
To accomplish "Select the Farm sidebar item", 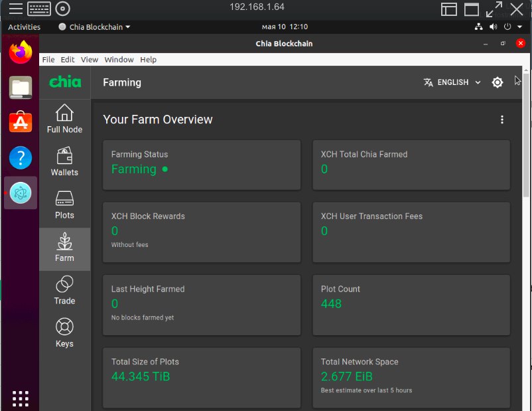I will tap(64, 249).
